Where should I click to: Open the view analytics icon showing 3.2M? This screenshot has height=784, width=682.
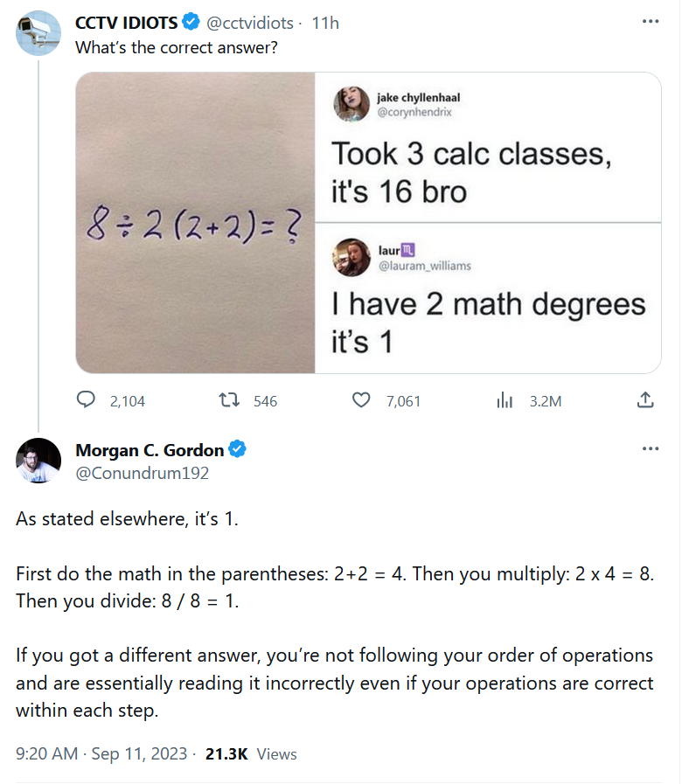pos(505,400)
